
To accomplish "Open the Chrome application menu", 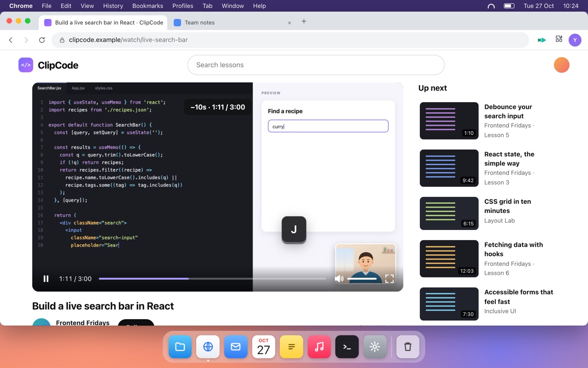I will coord(21,6).
